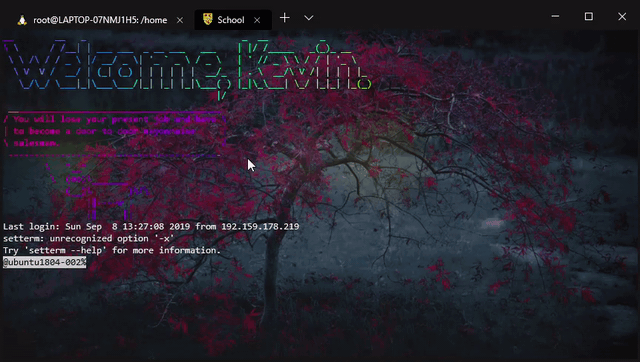Expand the new tab profile dropdown
The image size is (640, 362).
[x=309, y=18]
